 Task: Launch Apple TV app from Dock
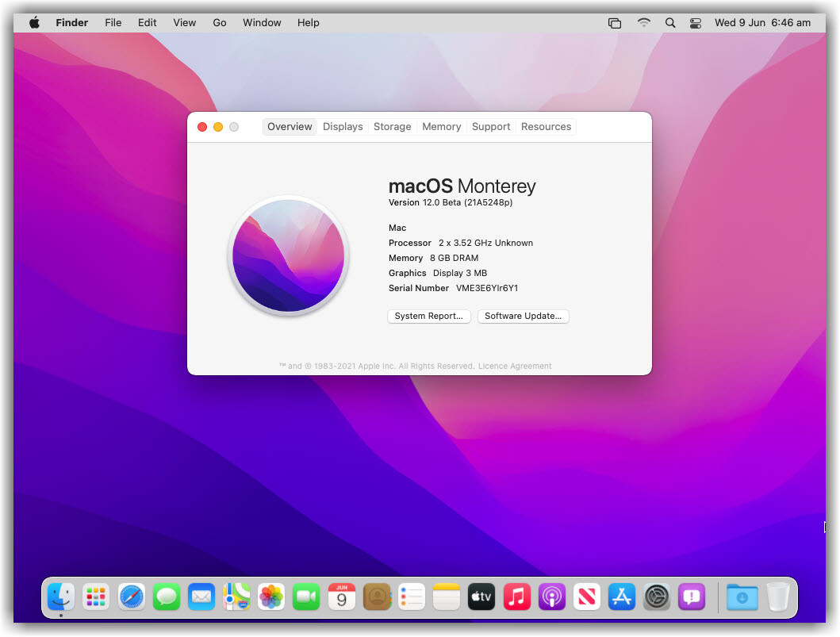click(x=481, y=597)
